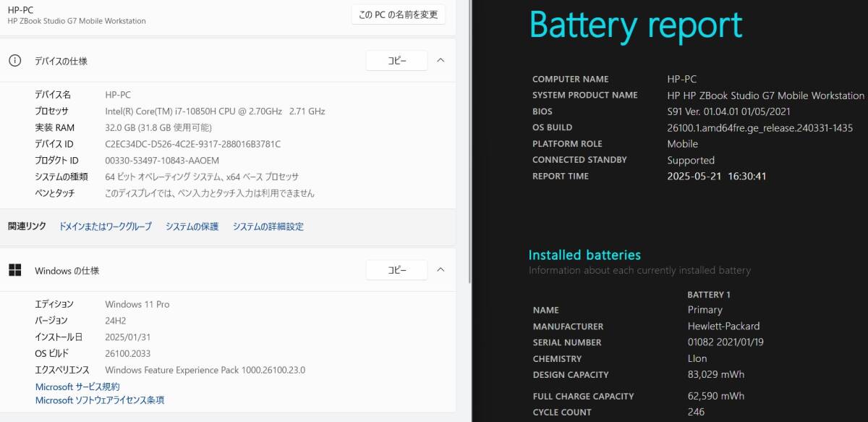The image size is (868, 422).
Task: Click the Battery report heading
Action: (636, 26)
